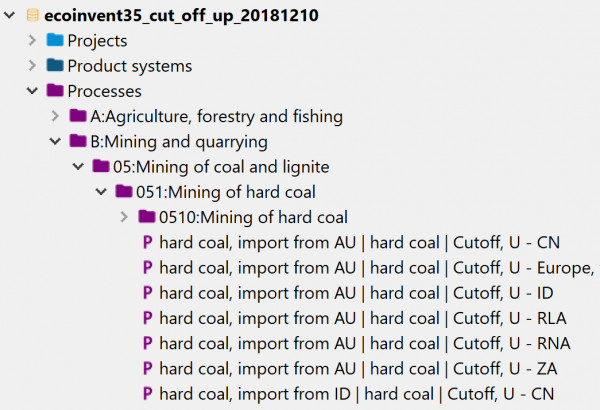
Task: Click the P process icon for the CN import from AU
Action: click(x=147, y=242)
